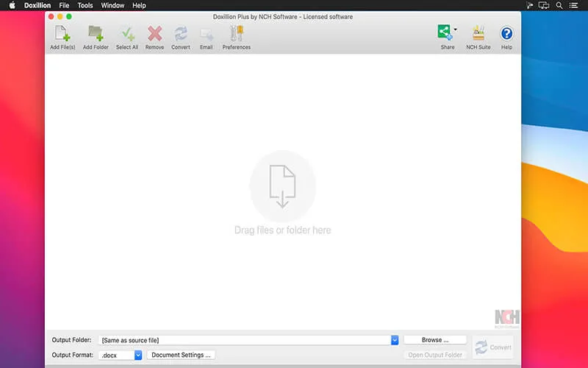
Task: Open the Help menu in the menu bar
Action: point(139,5)
